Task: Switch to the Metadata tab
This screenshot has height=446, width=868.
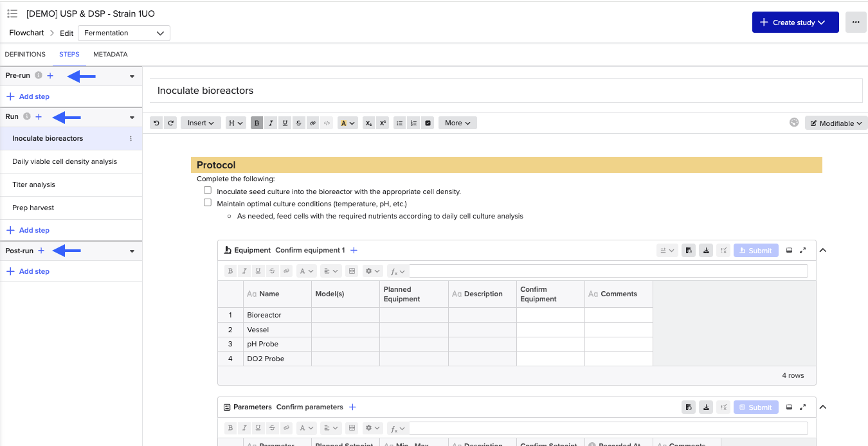Action: [110, 55]
